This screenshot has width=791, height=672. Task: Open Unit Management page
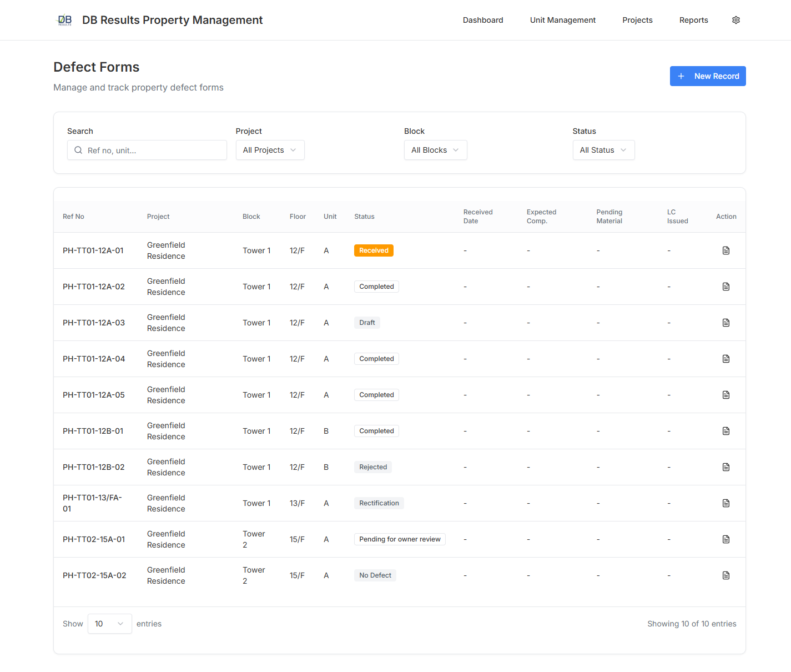point(563,20)
